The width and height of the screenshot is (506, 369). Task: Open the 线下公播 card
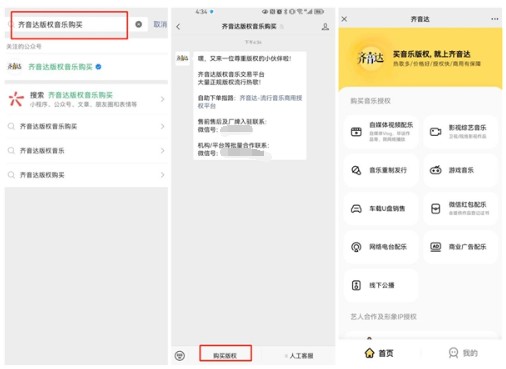[x=381, y=285]
